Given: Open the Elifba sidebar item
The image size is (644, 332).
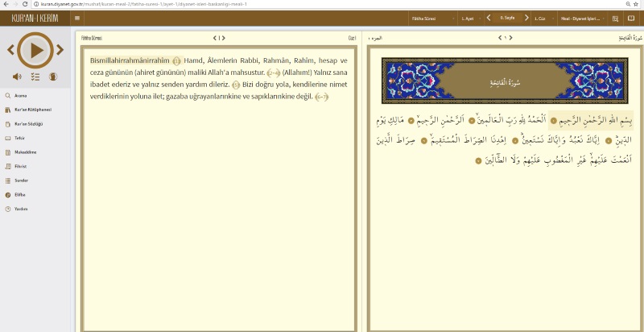Looking at the screenshot, I should click(20, 194).
